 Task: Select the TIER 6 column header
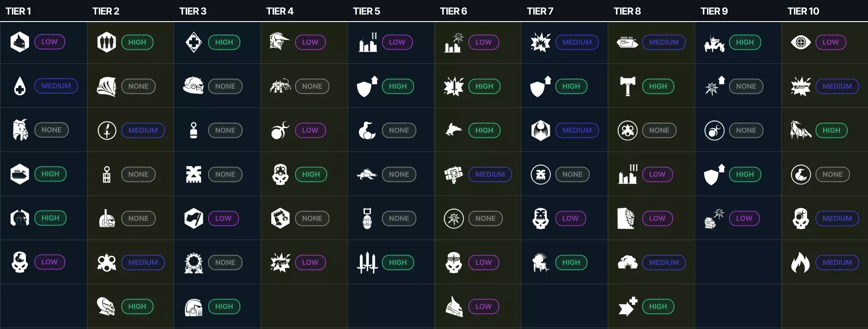point(453,11)
